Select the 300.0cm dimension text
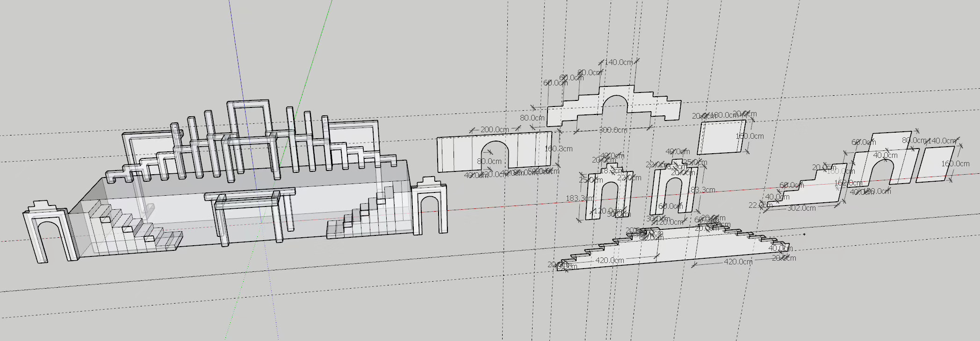The height and width of the screenshot is (341, 980). pyautogui.click(x=613, y=130)
